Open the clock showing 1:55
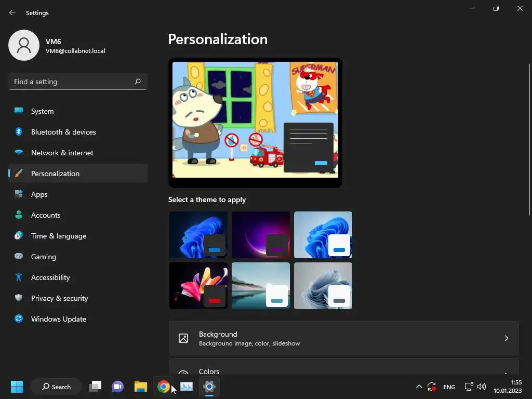Screen dimensions: 532x399 click(508, 387)
